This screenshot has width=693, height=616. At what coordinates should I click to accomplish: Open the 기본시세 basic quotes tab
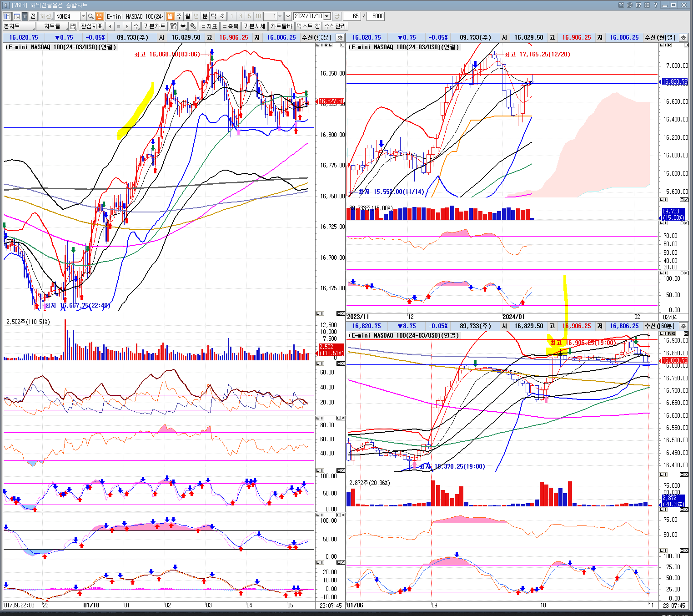tap(254, 26)
